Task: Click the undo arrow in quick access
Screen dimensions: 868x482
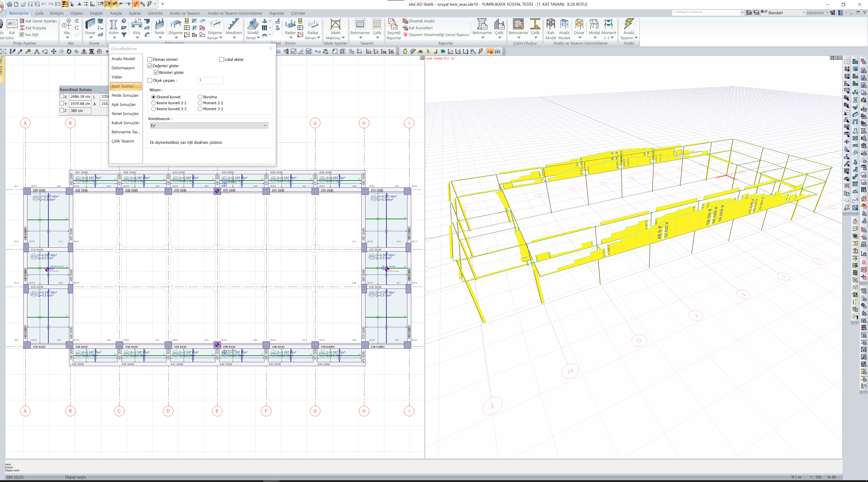Action: click(44, 4)
